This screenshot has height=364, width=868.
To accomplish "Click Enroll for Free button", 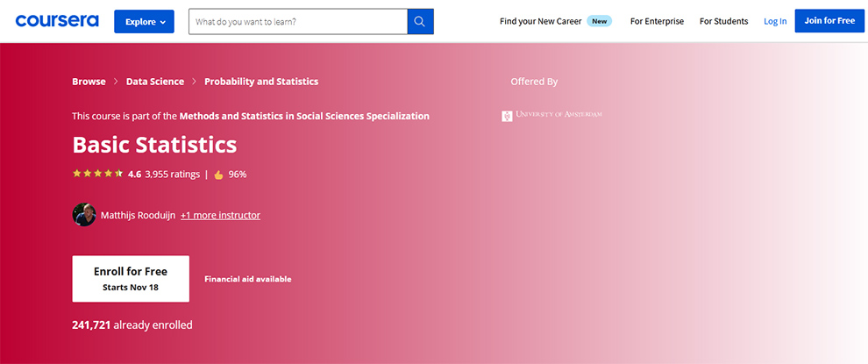I will pyautogui.click(x=131, y=279).
